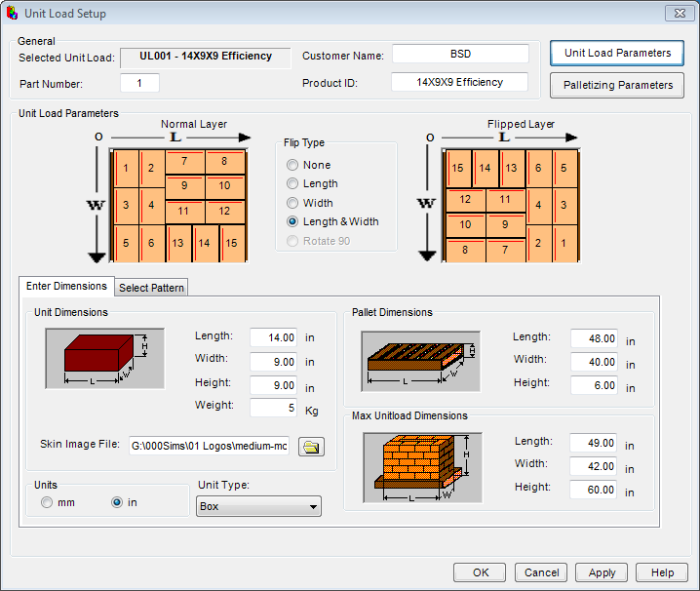Click the Flipped Layer heading text
The height and width of the screenshot is (591, 700).
521,124
